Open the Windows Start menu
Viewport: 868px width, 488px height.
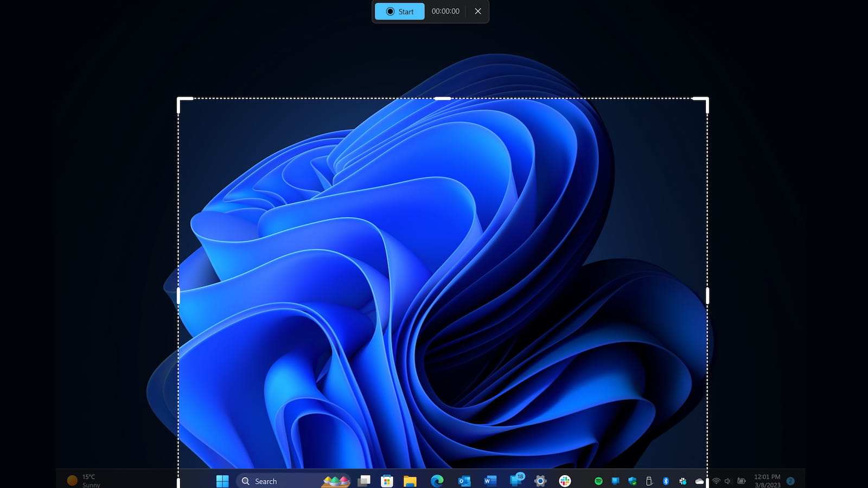click(x=222, y=481)
